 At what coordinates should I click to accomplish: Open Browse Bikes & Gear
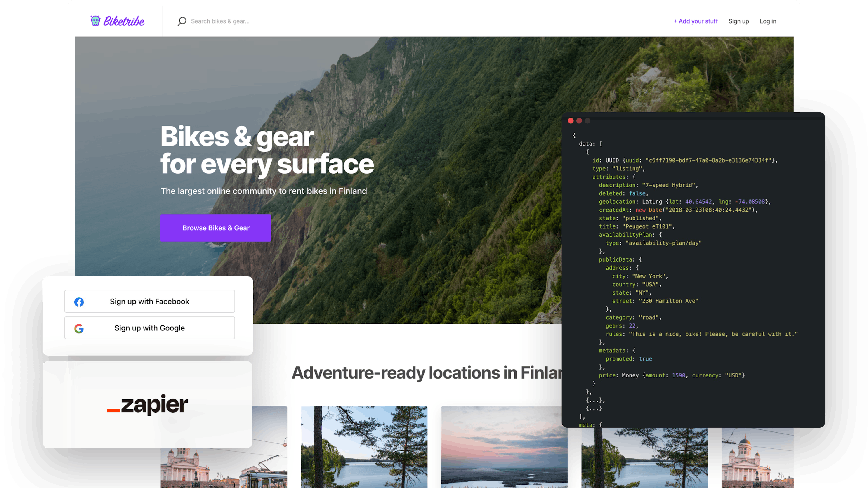(216, 228)
